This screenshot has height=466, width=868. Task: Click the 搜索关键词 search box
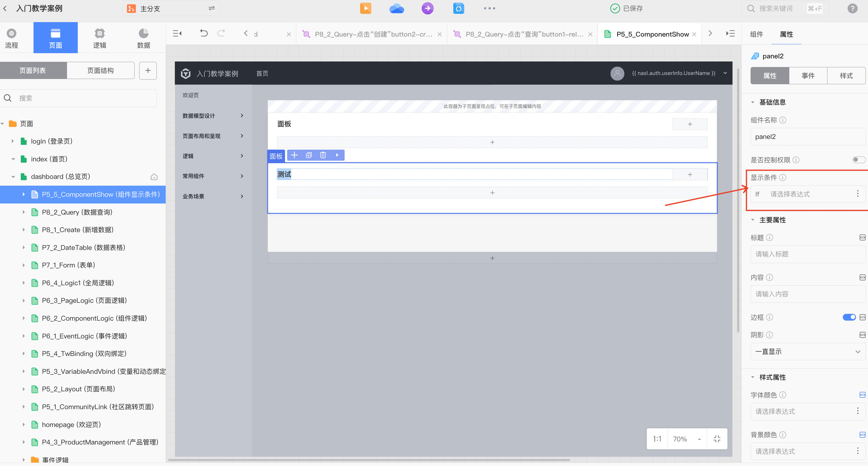pyautogui.click(x=784, y=8)
